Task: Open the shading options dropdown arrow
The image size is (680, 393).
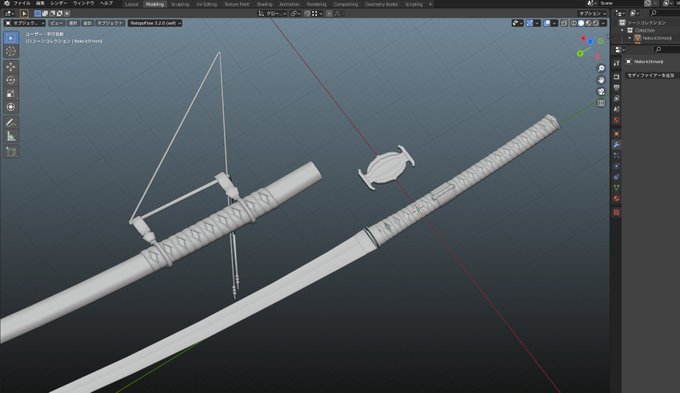Action: point(604,23)
